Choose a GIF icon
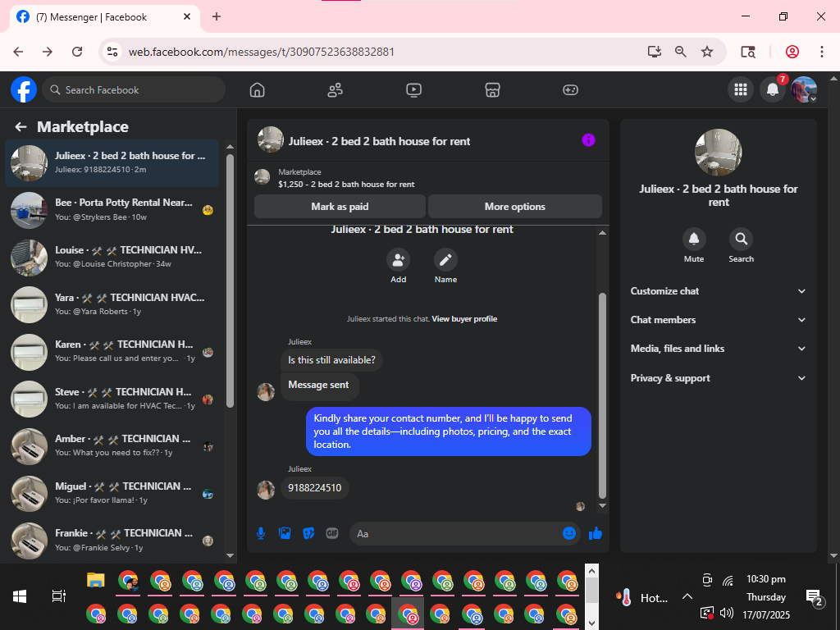 point(332,533)
